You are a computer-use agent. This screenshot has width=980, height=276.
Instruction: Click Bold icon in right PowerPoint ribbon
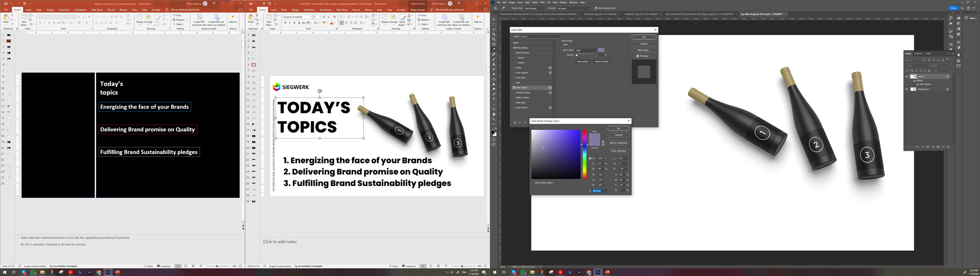(285, 23)
